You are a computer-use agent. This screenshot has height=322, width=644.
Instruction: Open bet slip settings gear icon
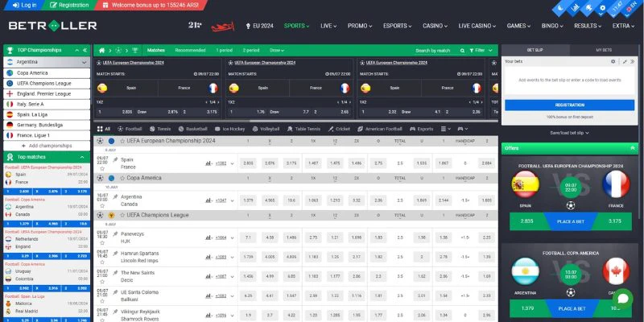tap(613, 62)
